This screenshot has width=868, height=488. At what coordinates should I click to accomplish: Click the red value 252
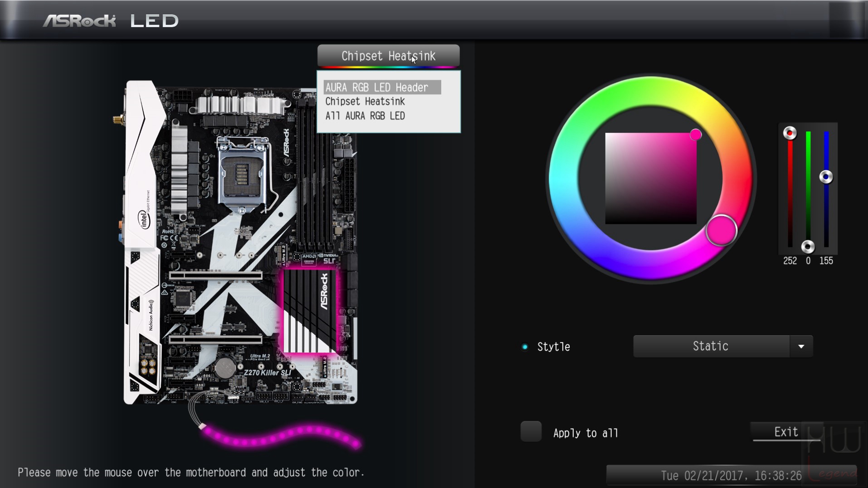(790, 261)
